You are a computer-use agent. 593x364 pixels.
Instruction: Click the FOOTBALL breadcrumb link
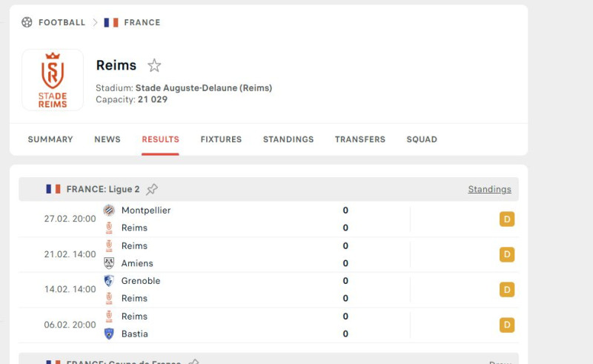tap(62, 22)
